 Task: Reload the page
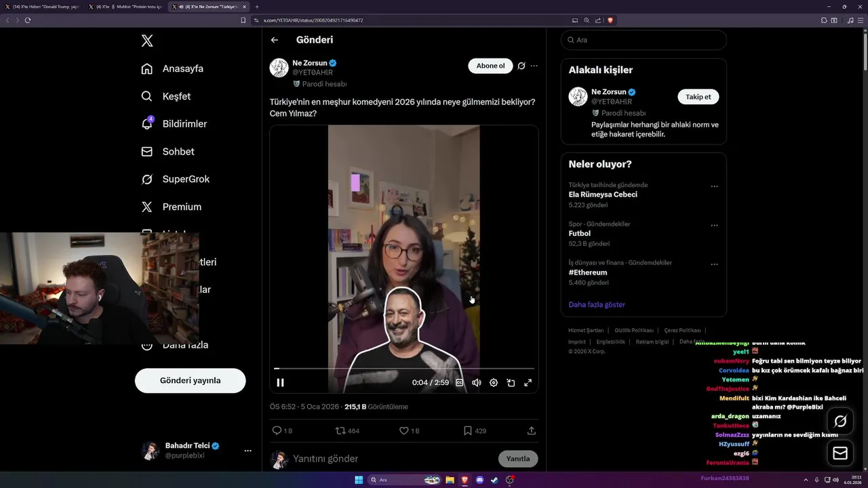[x=28, y=20]
